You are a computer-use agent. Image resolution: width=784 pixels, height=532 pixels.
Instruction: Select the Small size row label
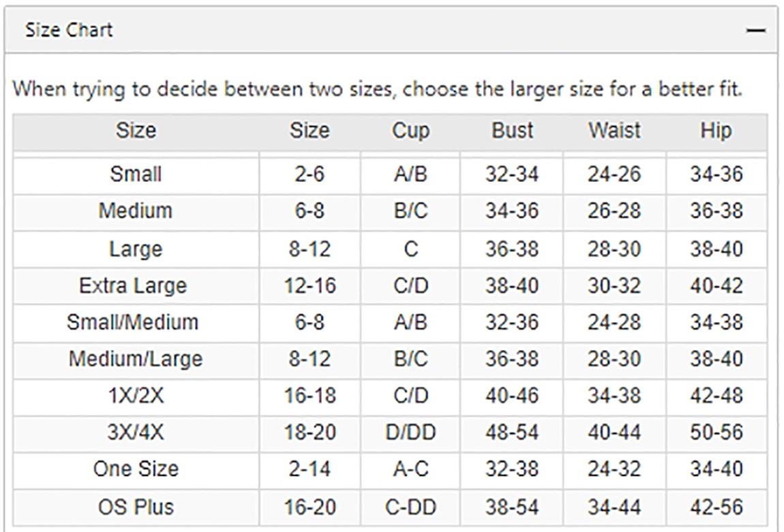click(136, 174)
